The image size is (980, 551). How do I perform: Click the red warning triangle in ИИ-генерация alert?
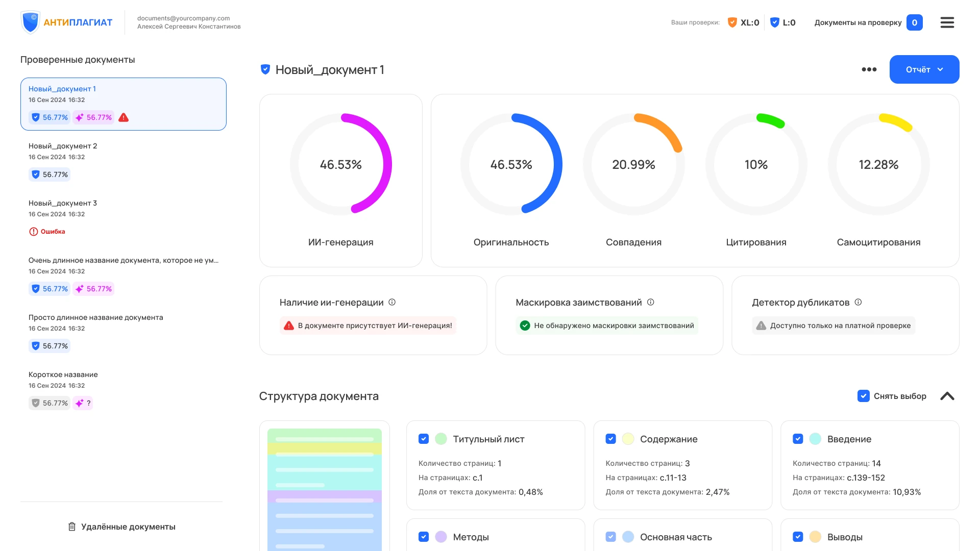[289, 325]
